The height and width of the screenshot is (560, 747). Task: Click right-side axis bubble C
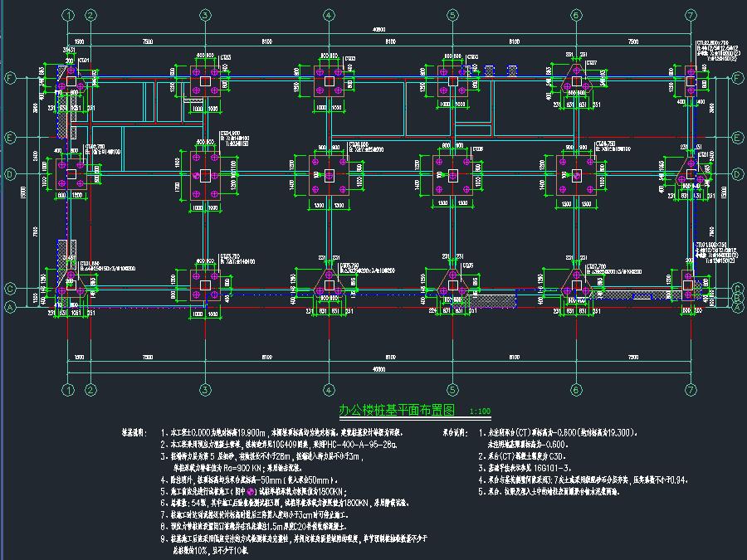pyautogui.click(x=738, y=289)
